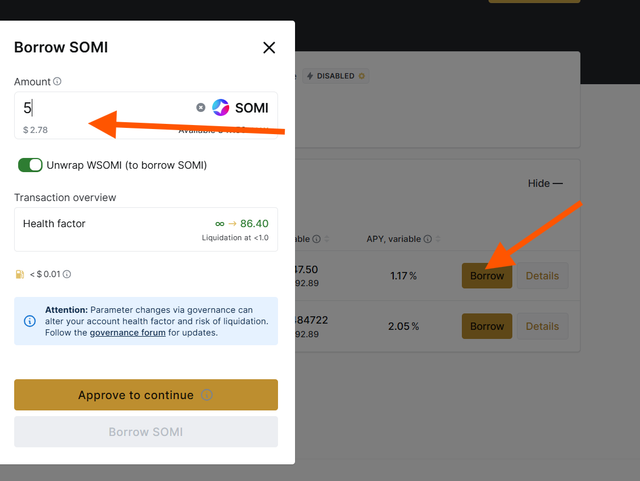
Task: Clear the amount with the x icon
Action: click(200, 107)
